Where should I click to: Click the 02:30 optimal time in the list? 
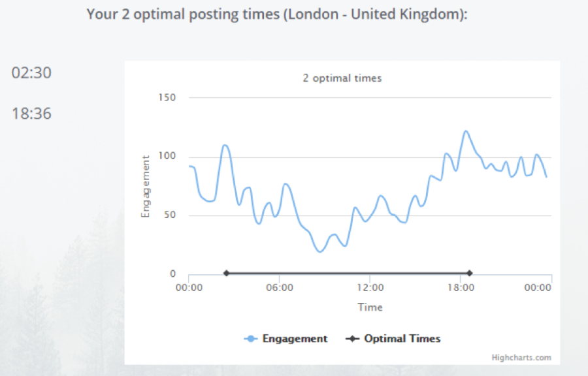coord(31,73)
